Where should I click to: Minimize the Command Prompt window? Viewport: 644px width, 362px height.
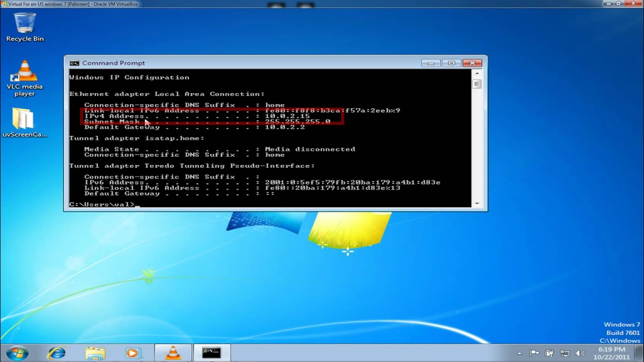click(x=431, y=63)
